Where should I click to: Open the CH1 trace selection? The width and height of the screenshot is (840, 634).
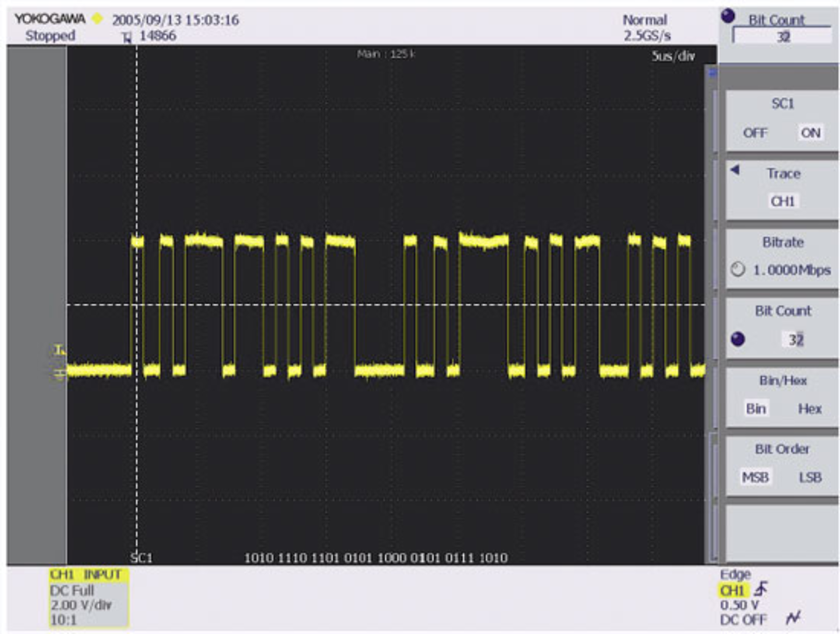pos(782,201)
